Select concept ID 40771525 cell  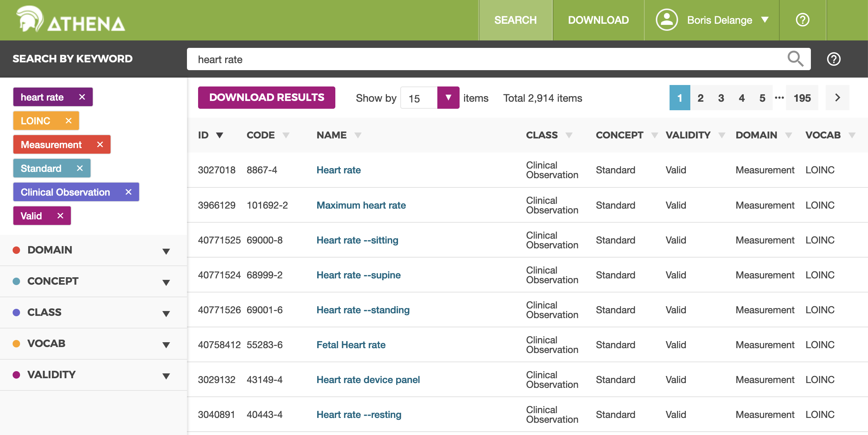click(x=219, y=240)
